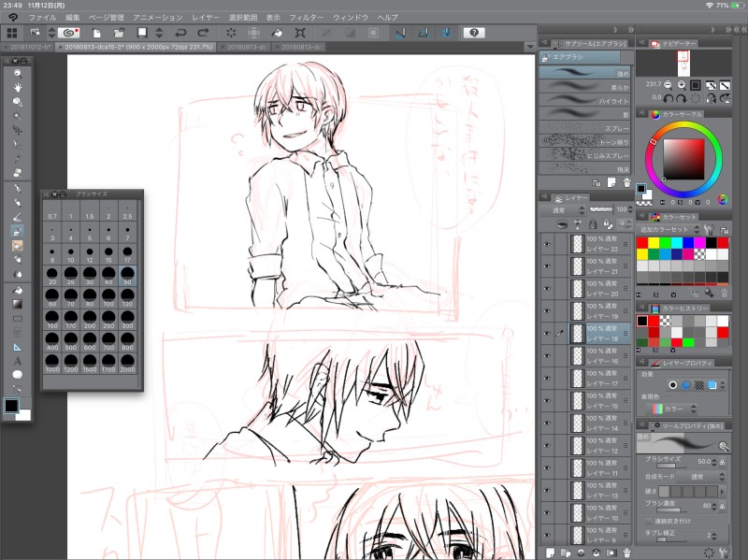Select ハイライト airbrush sub tool
Screen dimensions: 748x560
(x=586, y=101)
